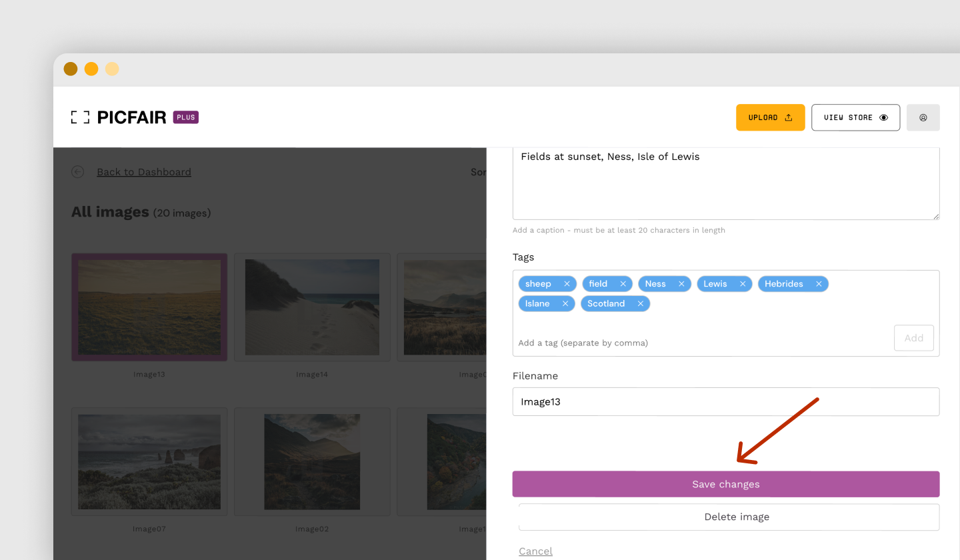
Task: Open View Store
Action: (x=855, y=117)
